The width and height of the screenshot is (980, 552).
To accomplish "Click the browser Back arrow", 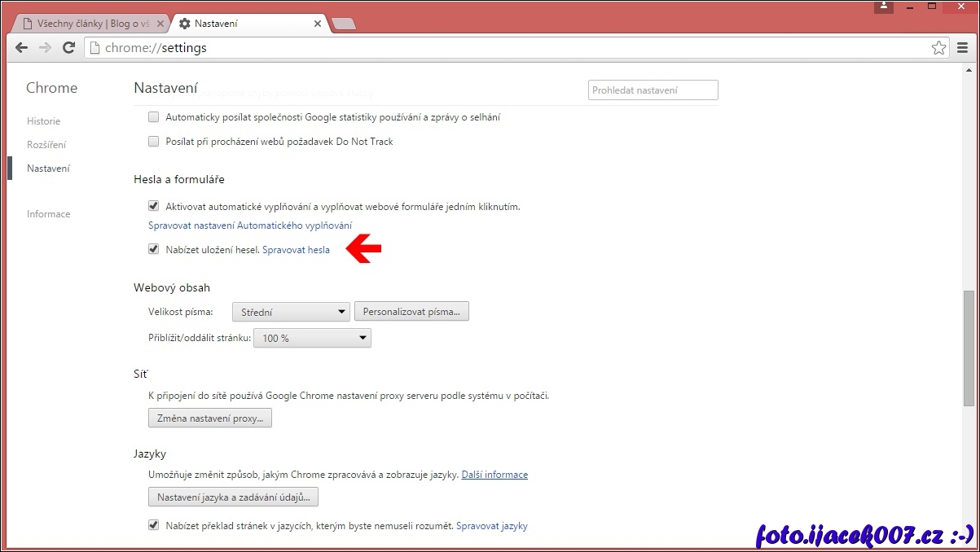I will click(22, 48).
